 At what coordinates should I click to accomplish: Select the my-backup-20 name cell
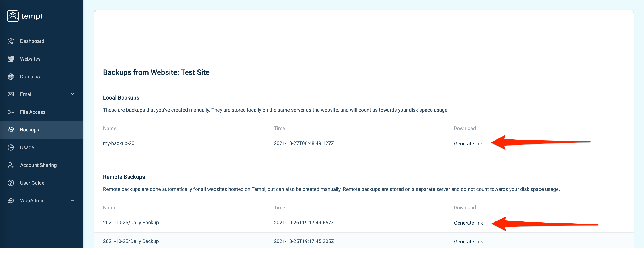point(118,143)
